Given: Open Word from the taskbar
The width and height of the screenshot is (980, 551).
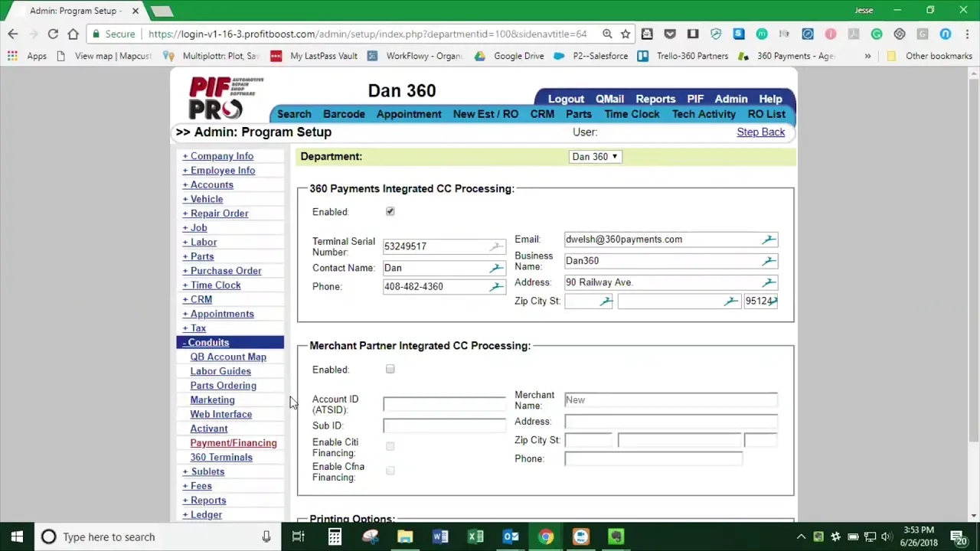Looking at the screenshot, I should (440, 536).
